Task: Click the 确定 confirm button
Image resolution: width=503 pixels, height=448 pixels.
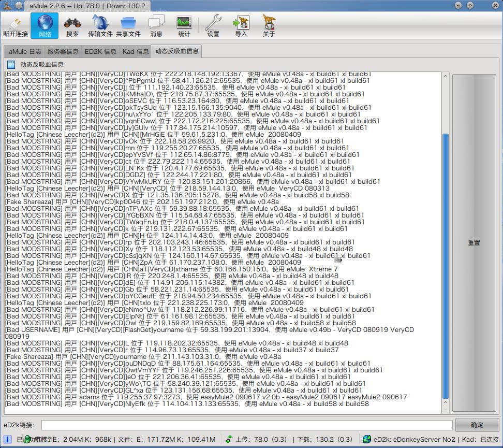Action: (477, 425)
